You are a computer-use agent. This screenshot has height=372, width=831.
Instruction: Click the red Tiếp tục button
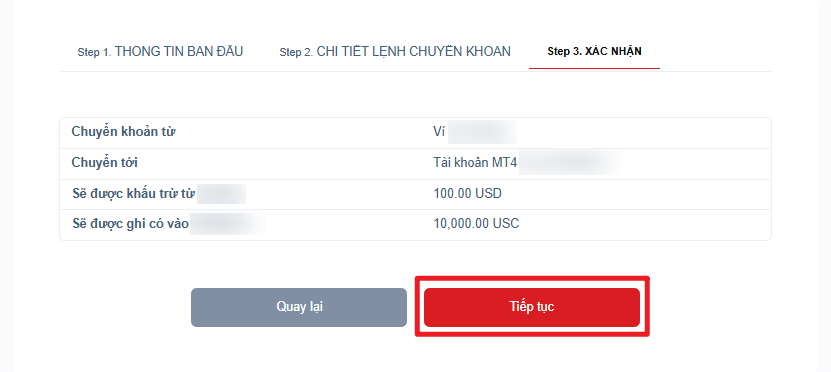[x=532, y=307]
